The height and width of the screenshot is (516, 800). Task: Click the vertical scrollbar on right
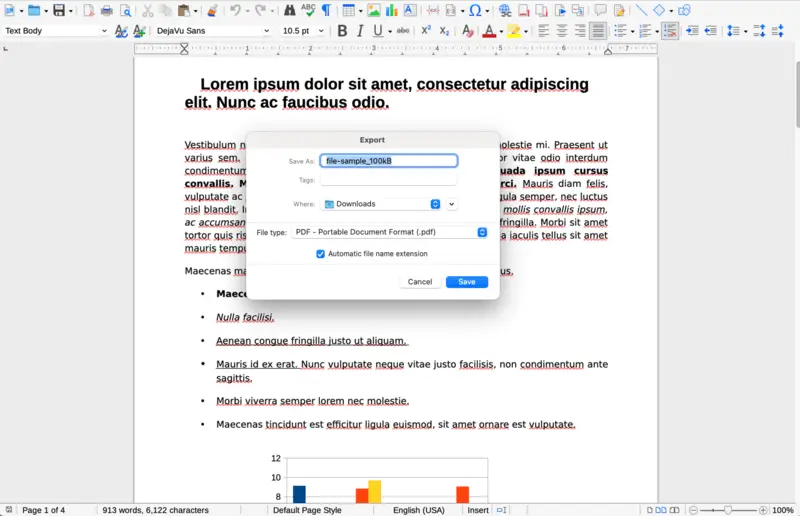(x=797, y=94)
